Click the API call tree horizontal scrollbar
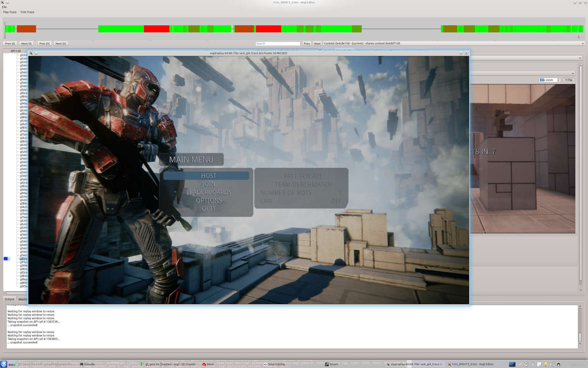Screen dimensions: 588x368 [17, 293]
